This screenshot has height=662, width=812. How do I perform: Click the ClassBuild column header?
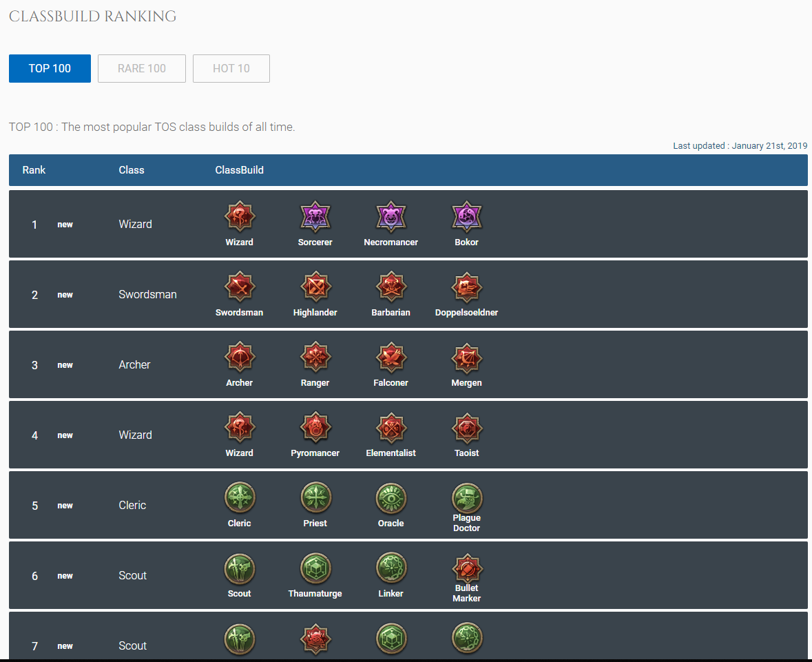click(x=239, y=170)
